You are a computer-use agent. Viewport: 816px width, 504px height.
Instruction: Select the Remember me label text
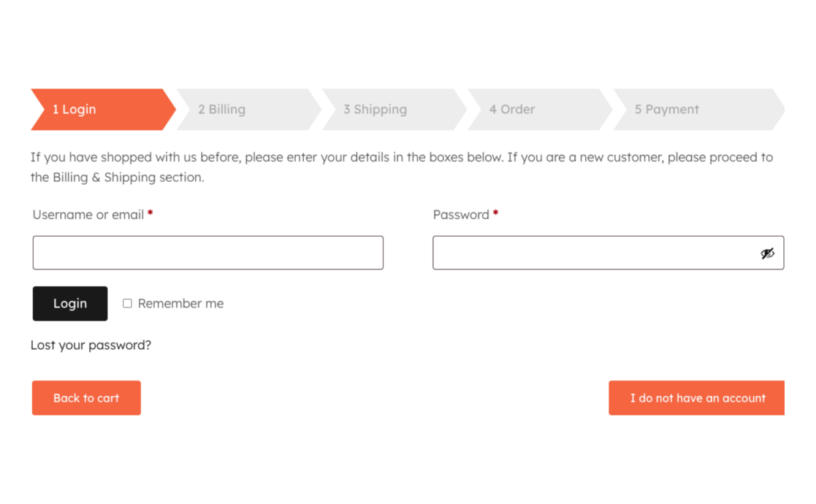click(180, 303)
